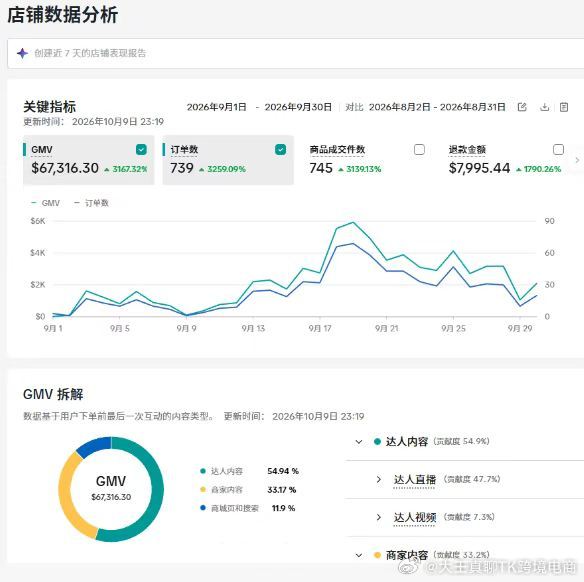584x582 pixels.
Task: Click the 关键指标 section heading
Action: pos(50,107)
